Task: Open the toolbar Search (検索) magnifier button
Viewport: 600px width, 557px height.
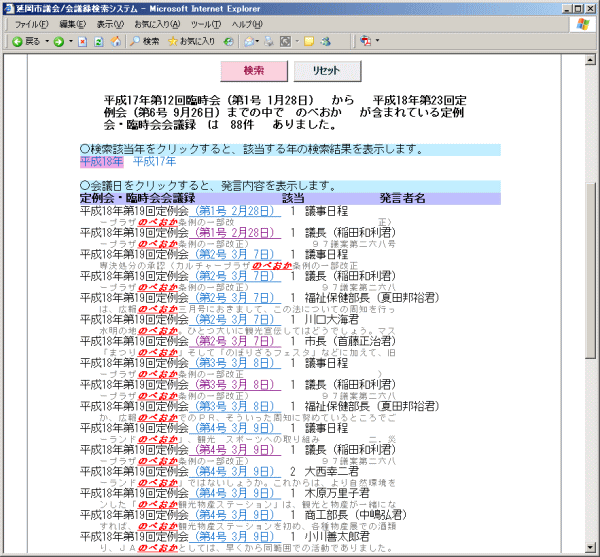Action: pos(145,41)
